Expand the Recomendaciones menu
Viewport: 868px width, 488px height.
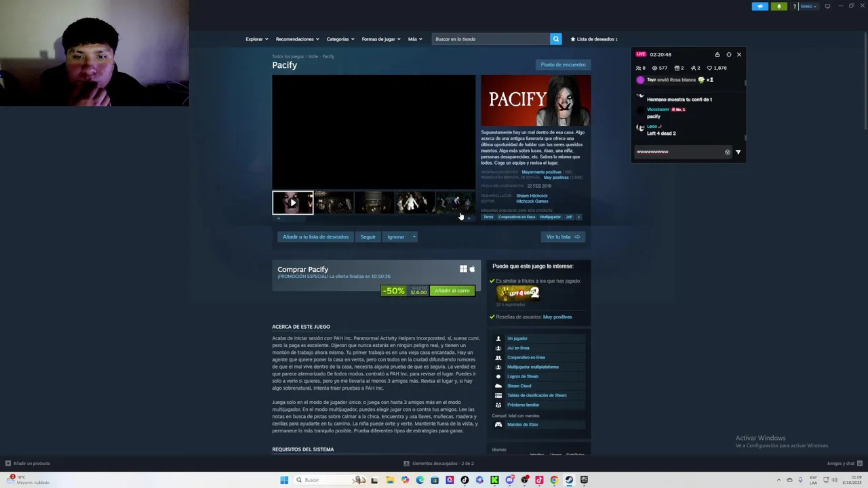tap(297, 39)
